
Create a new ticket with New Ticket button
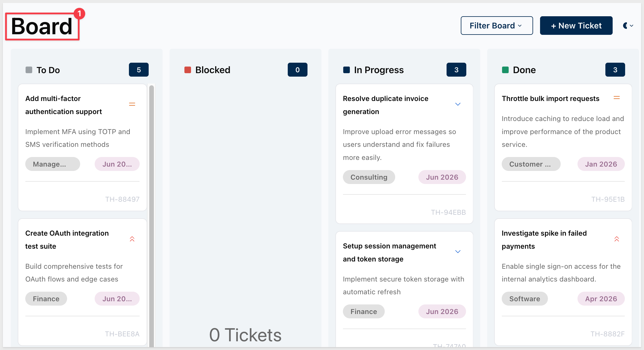(576, 26)
